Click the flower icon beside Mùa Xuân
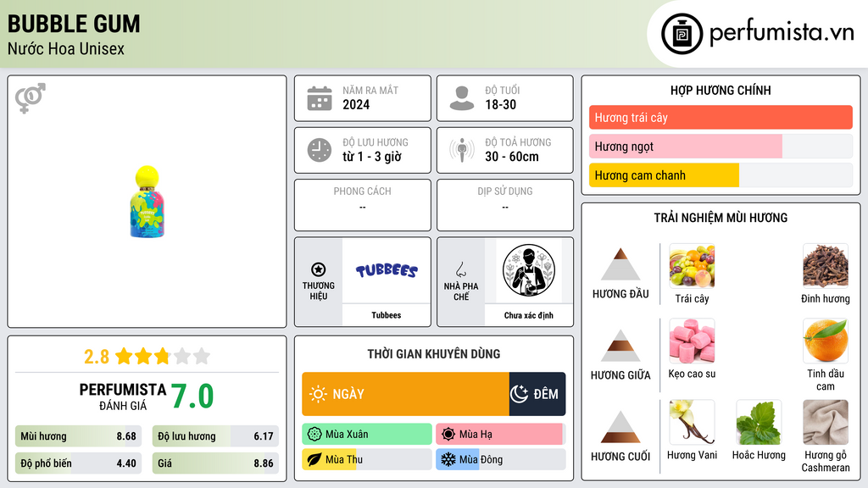868x488 pixels. coord(314,435)
